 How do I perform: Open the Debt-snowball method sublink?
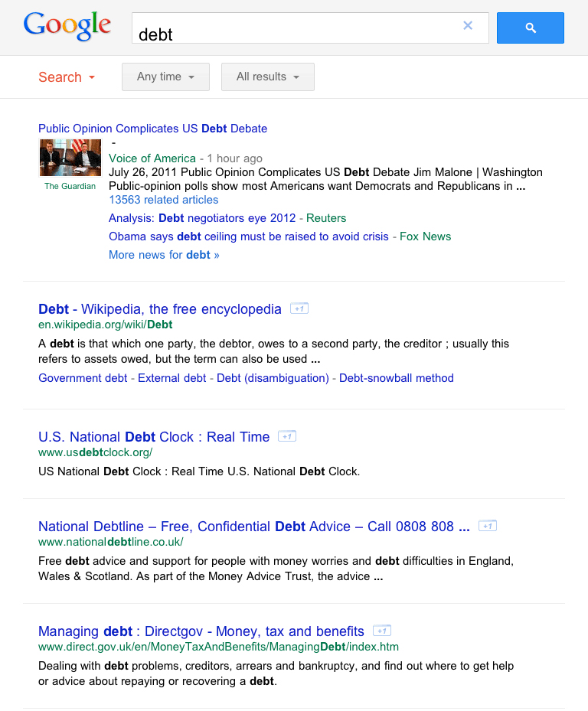pos(397,378)
